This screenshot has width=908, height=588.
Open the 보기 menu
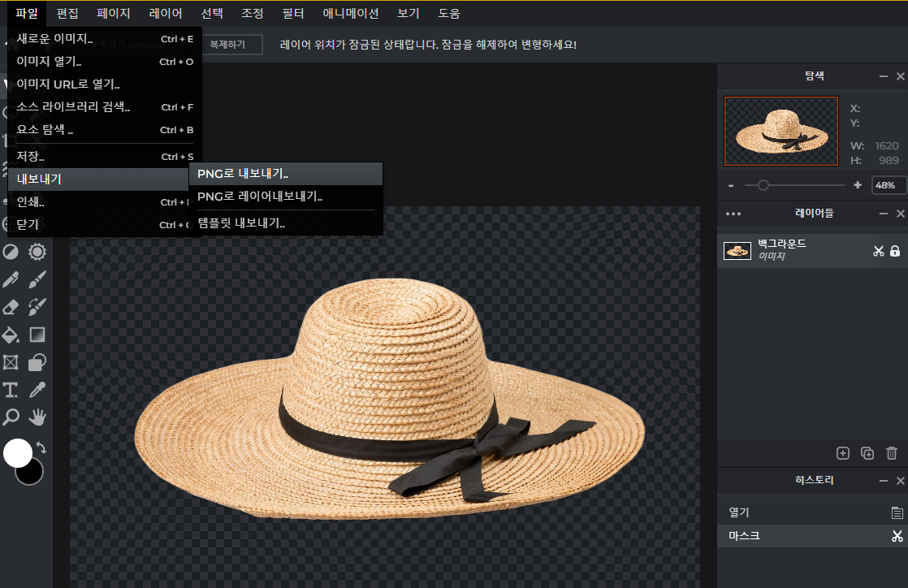[x=409, y=13]
